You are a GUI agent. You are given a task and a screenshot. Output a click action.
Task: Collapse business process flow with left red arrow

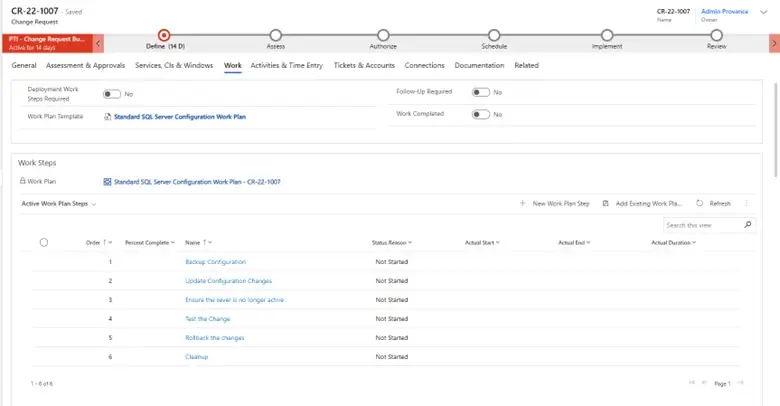[x=98, y=43]
